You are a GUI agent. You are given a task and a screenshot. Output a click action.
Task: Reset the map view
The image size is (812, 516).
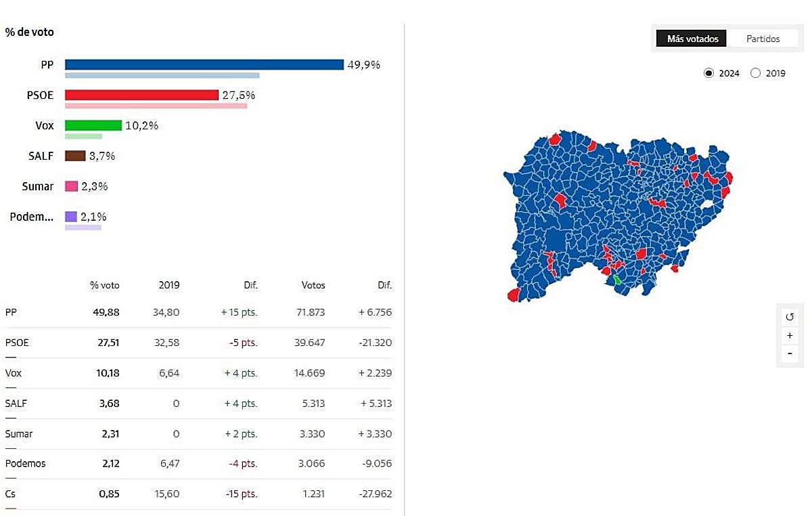click(789, 317)
